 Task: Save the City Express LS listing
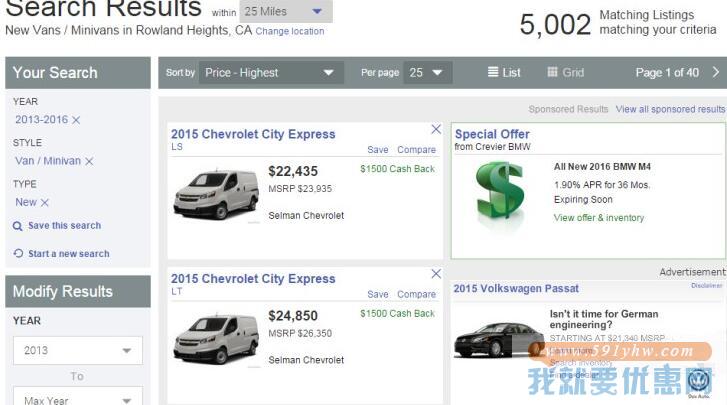[x=377, y=150]
